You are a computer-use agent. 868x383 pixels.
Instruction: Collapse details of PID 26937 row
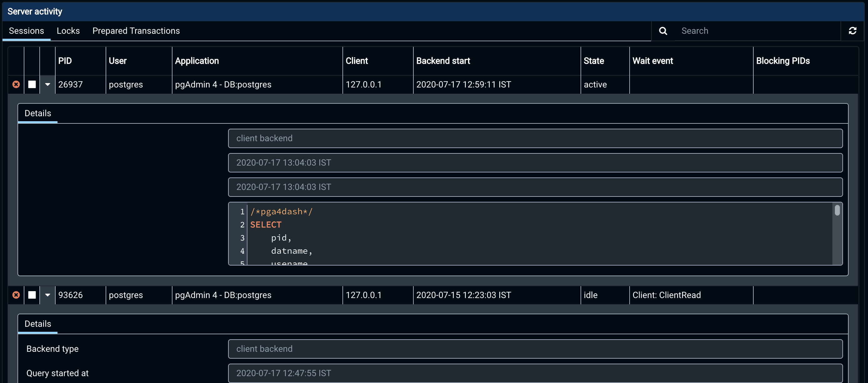pos(47,84)
